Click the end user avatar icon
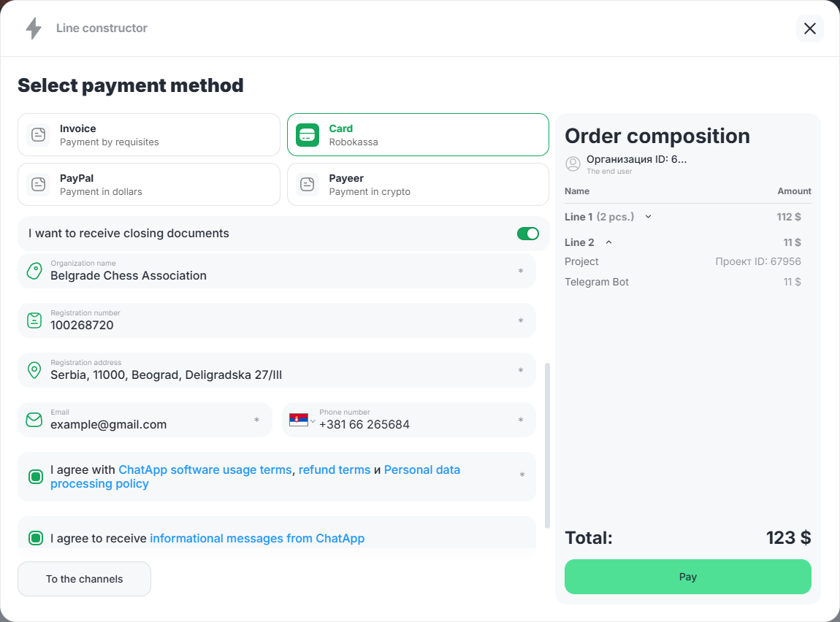Screen dimensions: 840x622 [x=573, y=164]
